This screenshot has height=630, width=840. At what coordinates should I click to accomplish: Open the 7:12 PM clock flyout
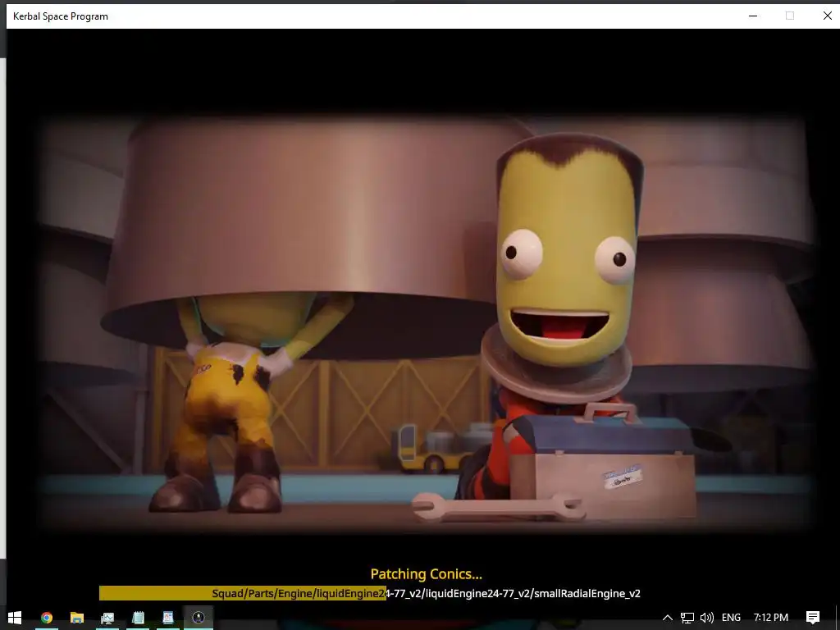(x=771, y=618)
